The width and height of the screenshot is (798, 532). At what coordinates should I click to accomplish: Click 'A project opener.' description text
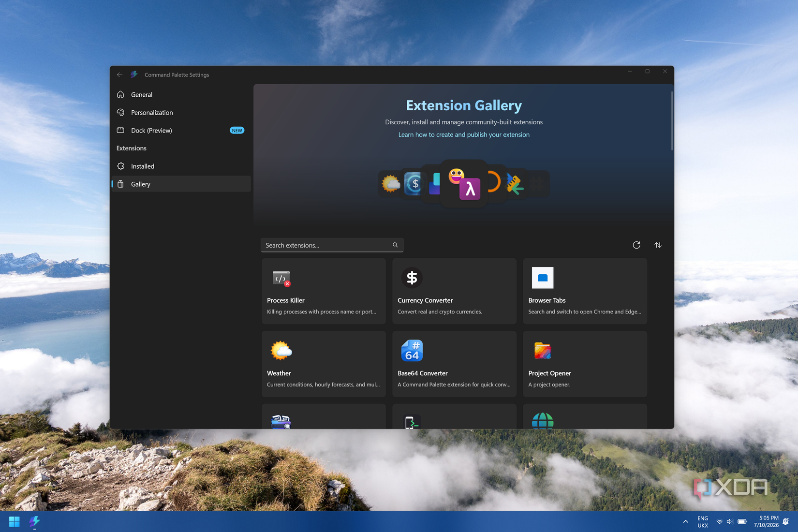tap(549, 385)
